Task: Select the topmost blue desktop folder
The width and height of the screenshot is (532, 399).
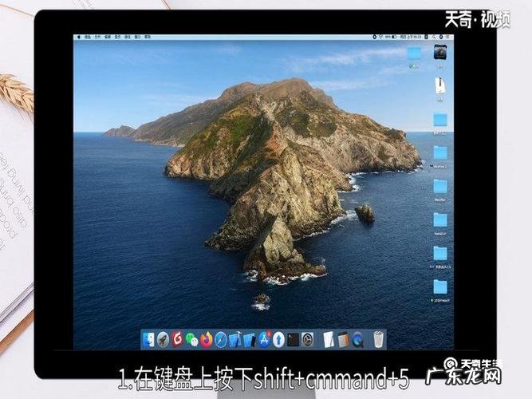Action: 414,53
